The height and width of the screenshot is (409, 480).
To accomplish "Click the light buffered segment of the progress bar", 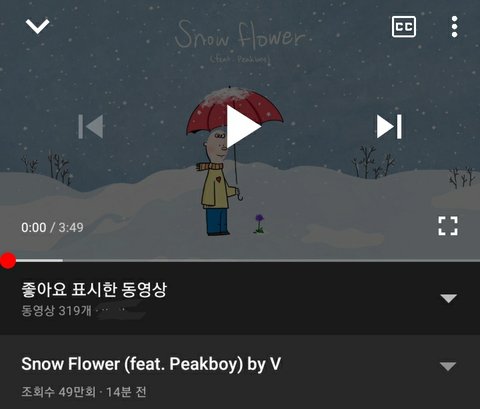I will click(39, 260).
